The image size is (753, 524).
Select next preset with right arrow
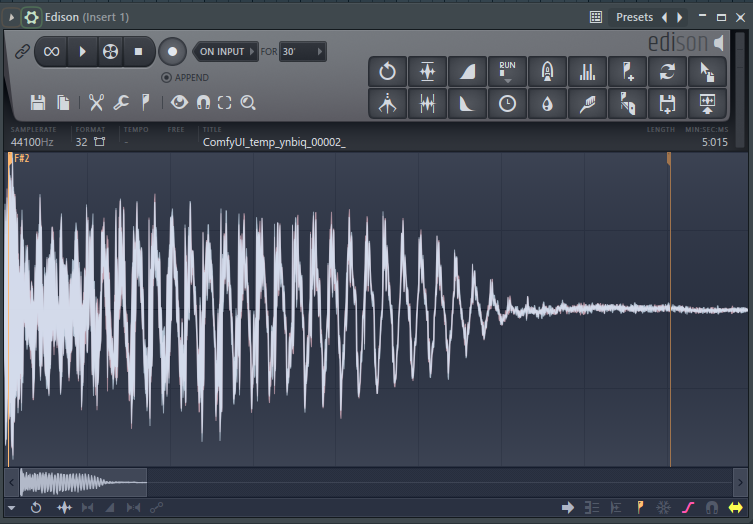[680, 17]
